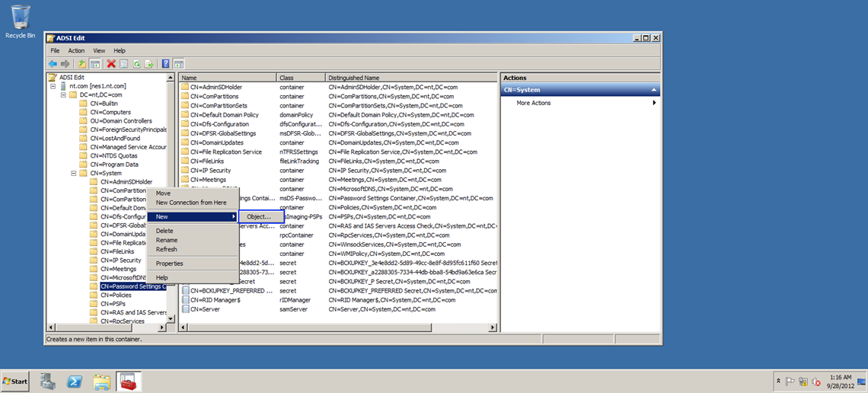Select the OU=Domain Controllers tree node

click(x=120, y=120)
